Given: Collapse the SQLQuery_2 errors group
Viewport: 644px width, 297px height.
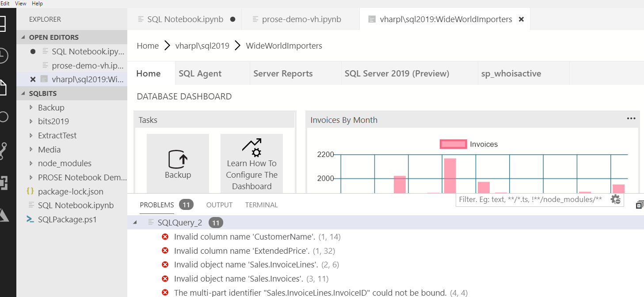Looking at the screenshot, I should 135,222.
